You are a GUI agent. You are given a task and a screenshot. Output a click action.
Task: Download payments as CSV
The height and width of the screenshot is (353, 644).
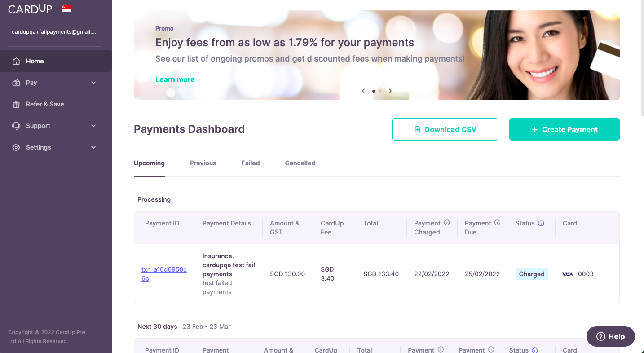tap(445, 129)
